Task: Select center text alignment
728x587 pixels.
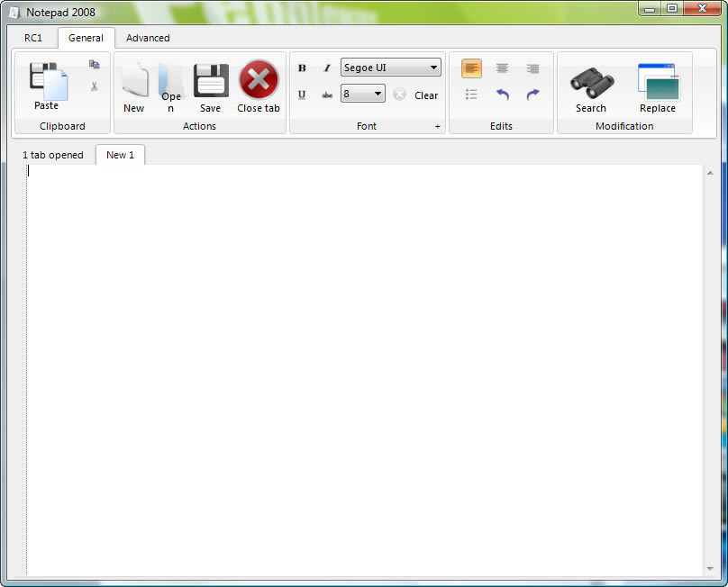Action: (502, 68)
